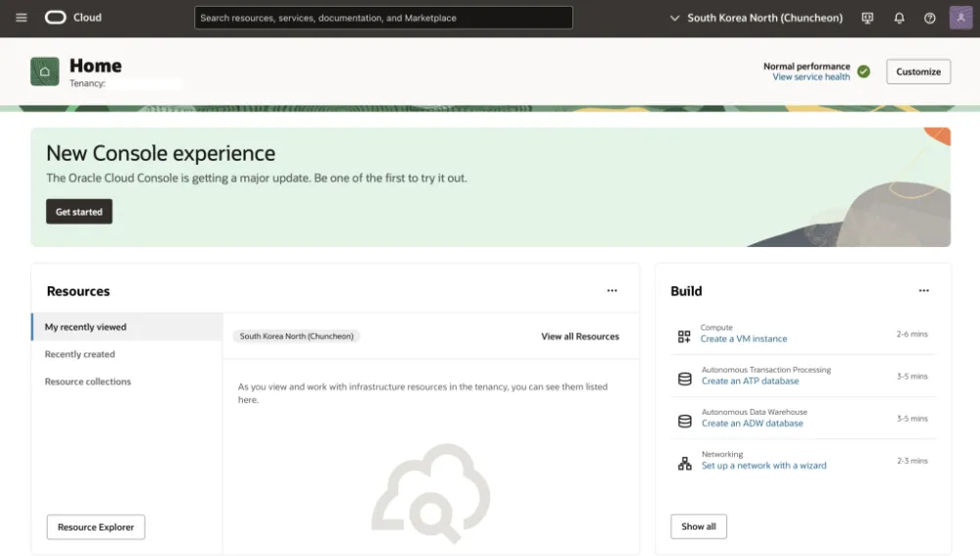980x556 pixels.
Task: Click the Autonomous Data Warehouse label
Action: [755, 412]
